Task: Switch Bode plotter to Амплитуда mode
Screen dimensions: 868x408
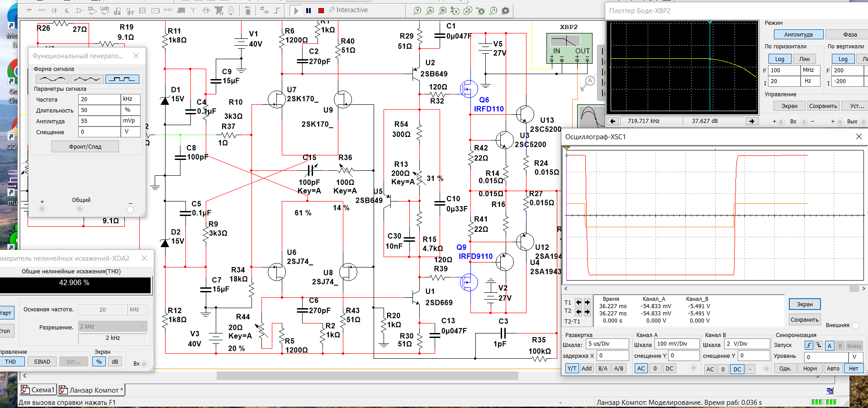Action: pyautogui.click(x=798, y=34)
